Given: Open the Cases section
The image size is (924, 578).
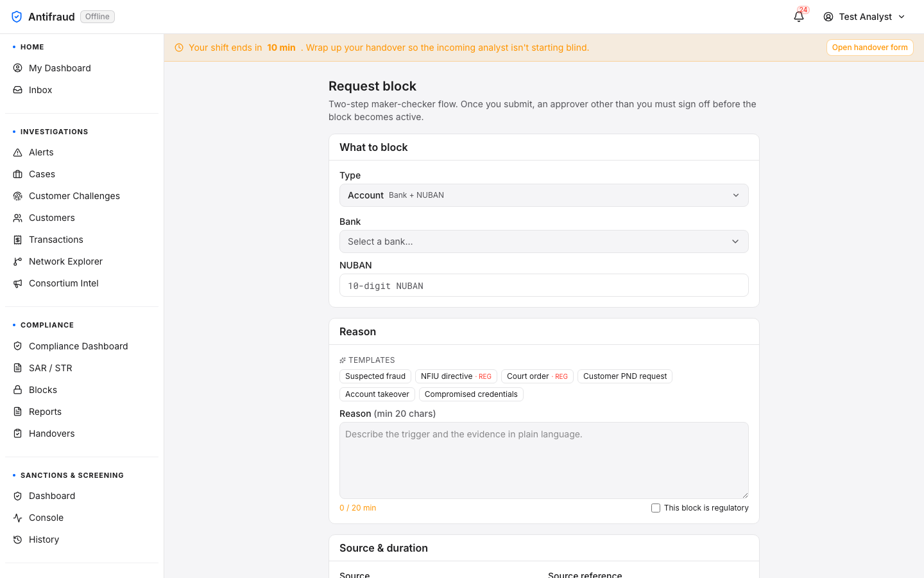Looking at the screenshot, I should (81, 174).
